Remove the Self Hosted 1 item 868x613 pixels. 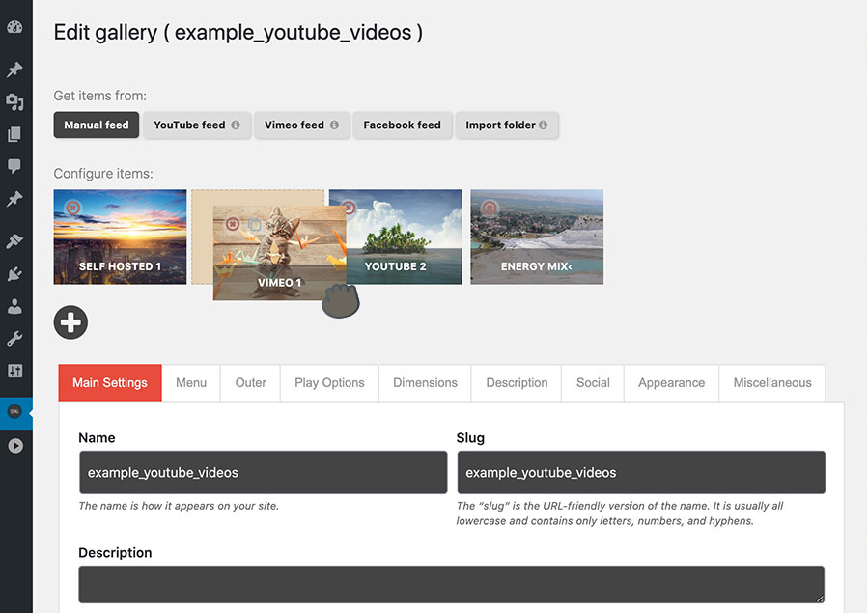pos(73,208)
